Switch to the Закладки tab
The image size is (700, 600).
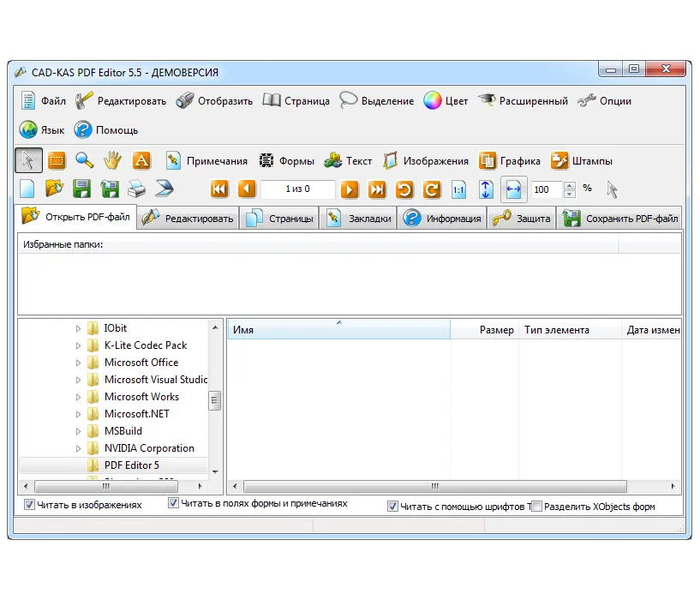tap(358, 218)
